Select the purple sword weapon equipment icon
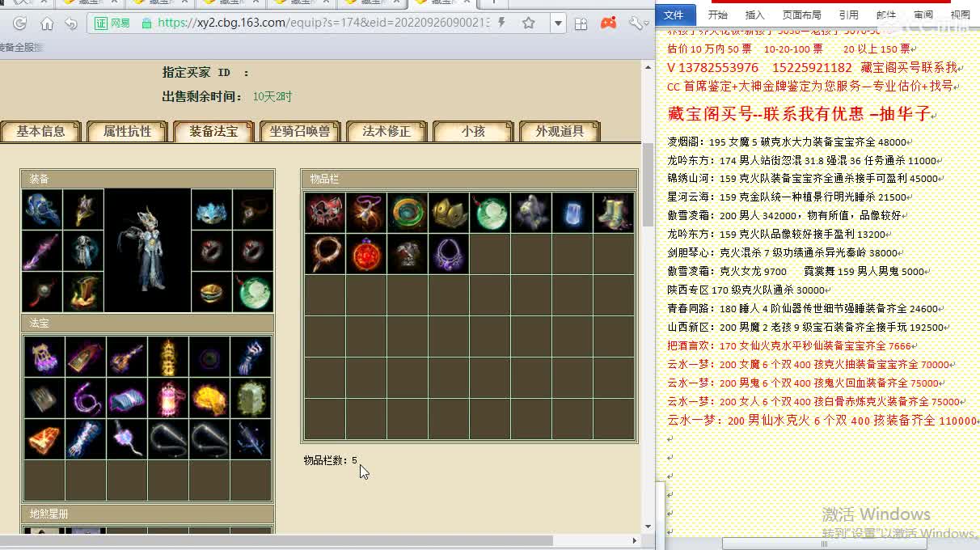980x550 pixels. 42,251
